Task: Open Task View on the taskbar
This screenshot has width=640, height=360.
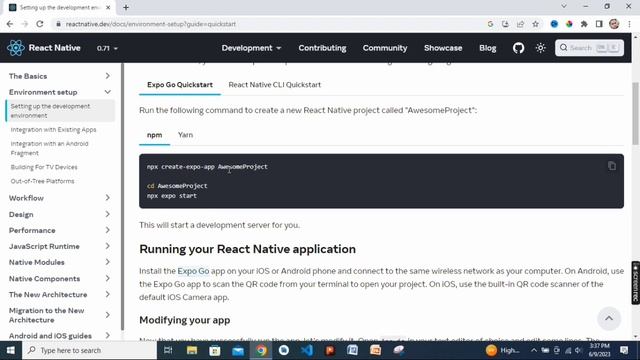Action: tap(168, 350)
